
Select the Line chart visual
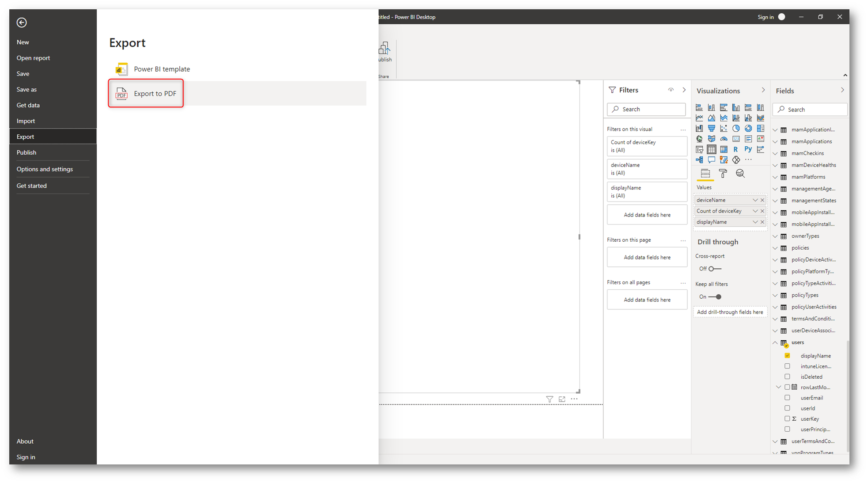[x=699, y=118]
